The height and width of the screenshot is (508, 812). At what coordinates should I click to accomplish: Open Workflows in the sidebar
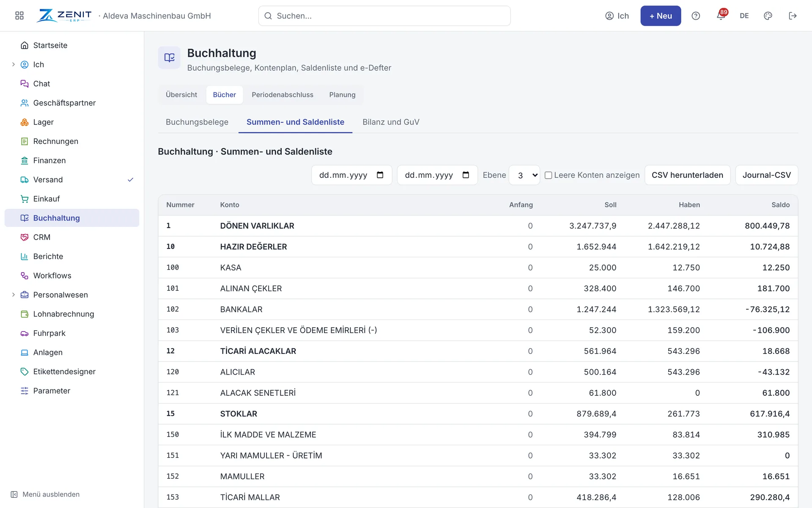click(72, 276)
